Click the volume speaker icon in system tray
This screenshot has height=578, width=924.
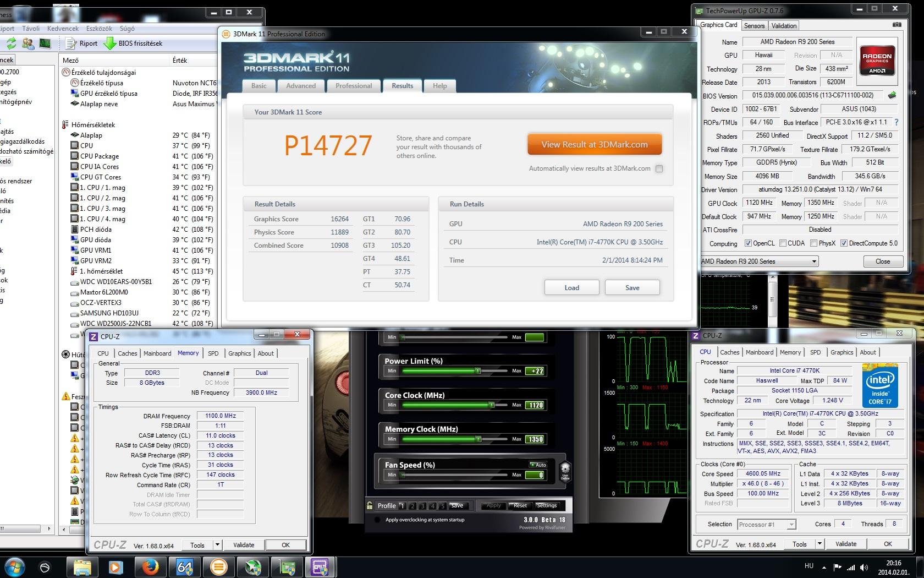(865, 568)
